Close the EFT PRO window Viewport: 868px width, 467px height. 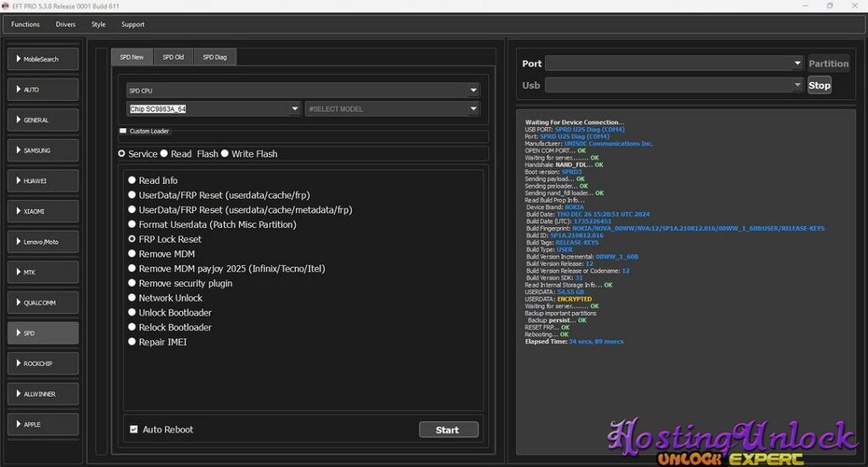click(855, 6)
